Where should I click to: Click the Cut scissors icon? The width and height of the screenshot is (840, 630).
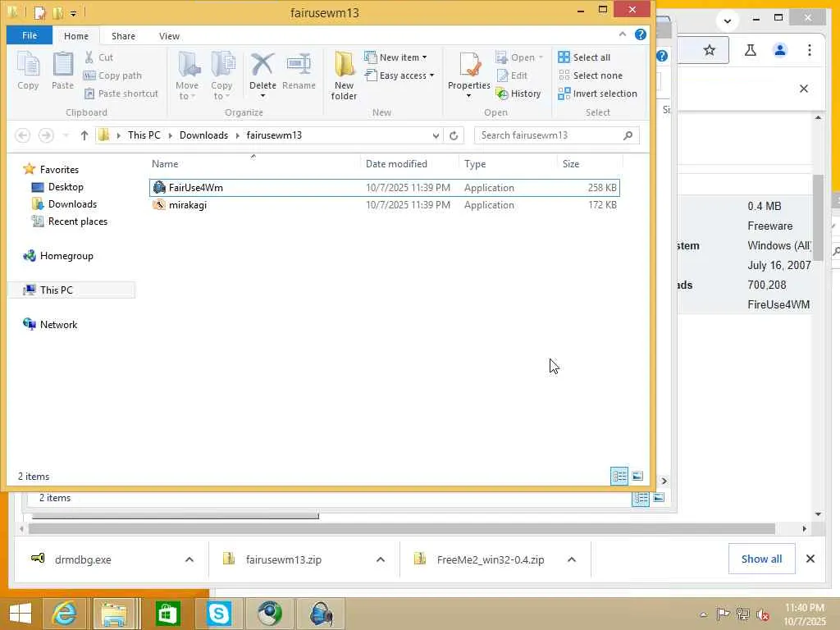[89, 57]
